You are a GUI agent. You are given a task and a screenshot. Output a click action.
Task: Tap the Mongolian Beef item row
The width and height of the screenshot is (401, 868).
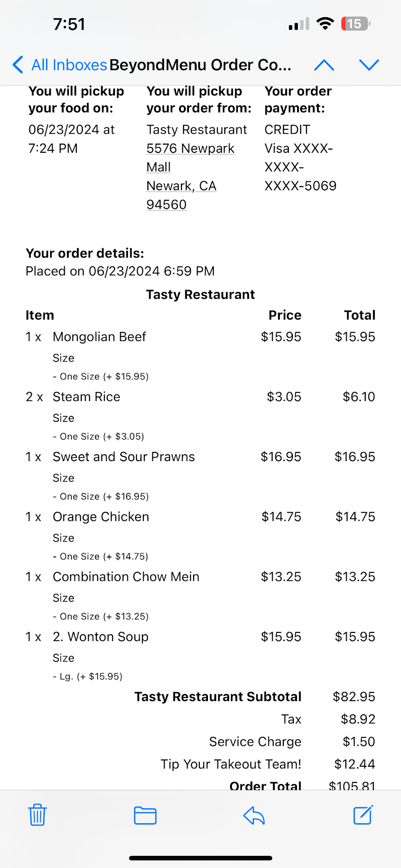99,337
